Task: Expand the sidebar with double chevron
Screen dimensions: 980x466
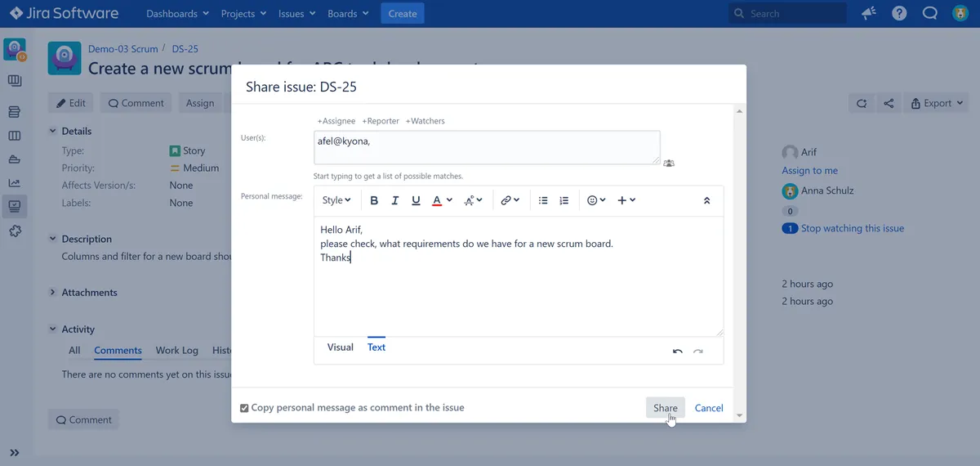Action: click(14, 452)
